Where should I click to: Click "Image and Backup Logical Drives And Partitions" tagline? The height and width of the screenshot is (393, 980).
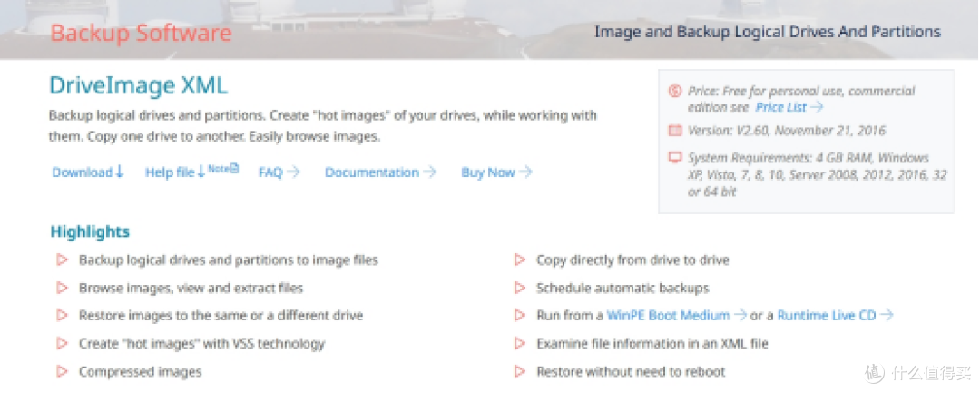(x=768, y=31)
